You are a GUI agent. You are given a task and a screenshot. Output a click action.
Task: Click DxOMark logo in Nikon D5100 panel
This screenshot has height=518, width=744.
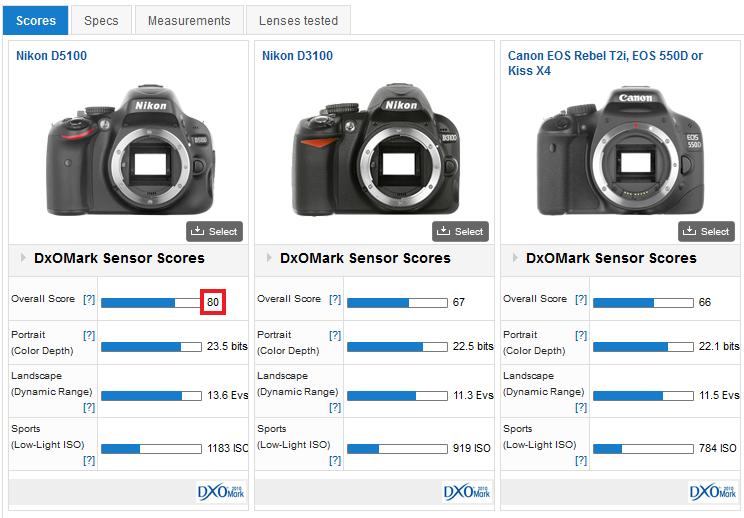pos(221,492)
